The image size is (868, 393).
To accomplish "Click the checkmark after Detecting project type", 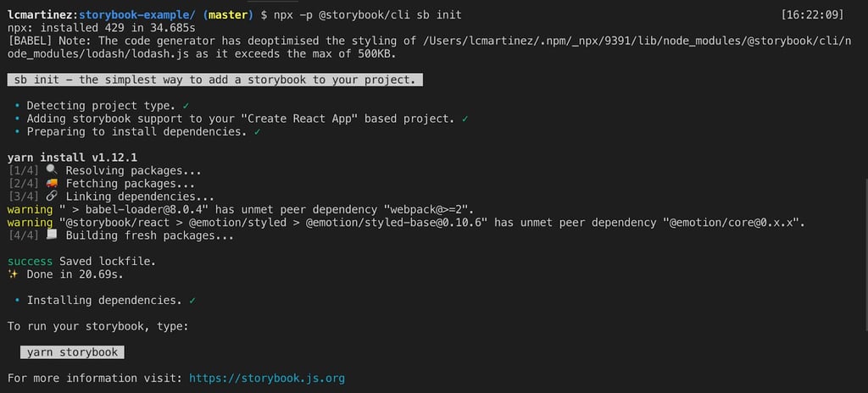I will pos(186,105).
